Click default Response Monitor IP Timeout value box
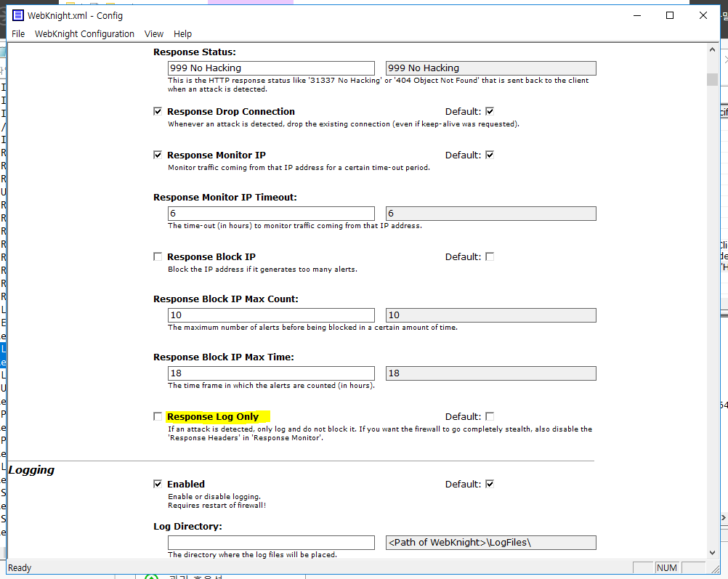 point(490,214)
